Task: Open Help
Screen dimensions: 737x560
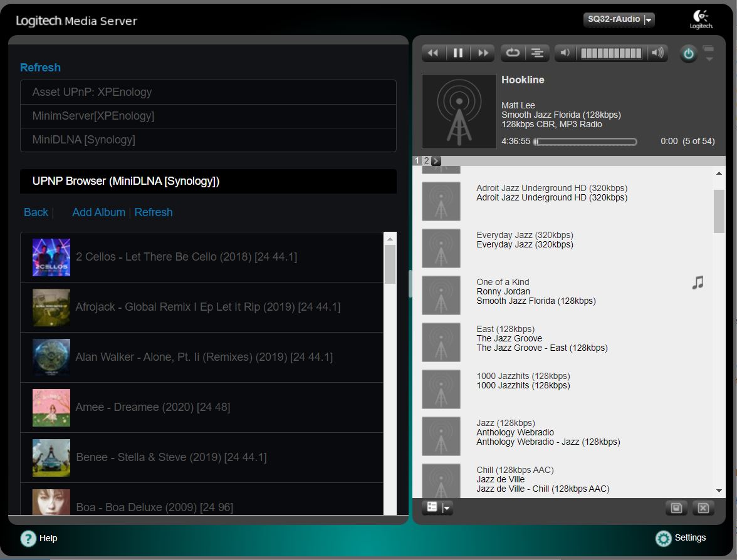Action: click(39, 539)
